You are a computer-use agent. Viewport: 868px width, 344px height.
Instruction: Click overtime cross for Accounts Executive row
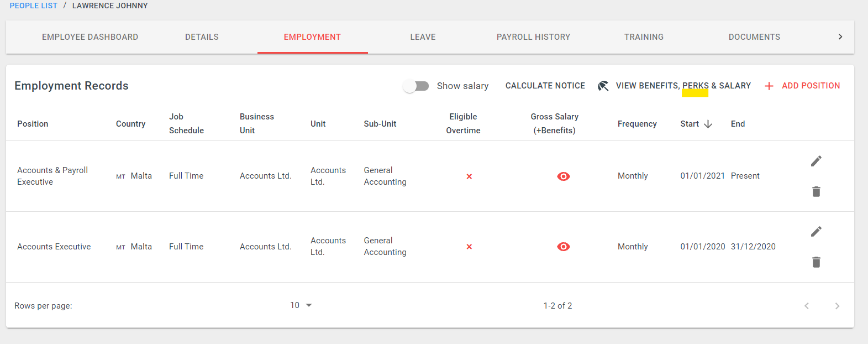(469, 247)
